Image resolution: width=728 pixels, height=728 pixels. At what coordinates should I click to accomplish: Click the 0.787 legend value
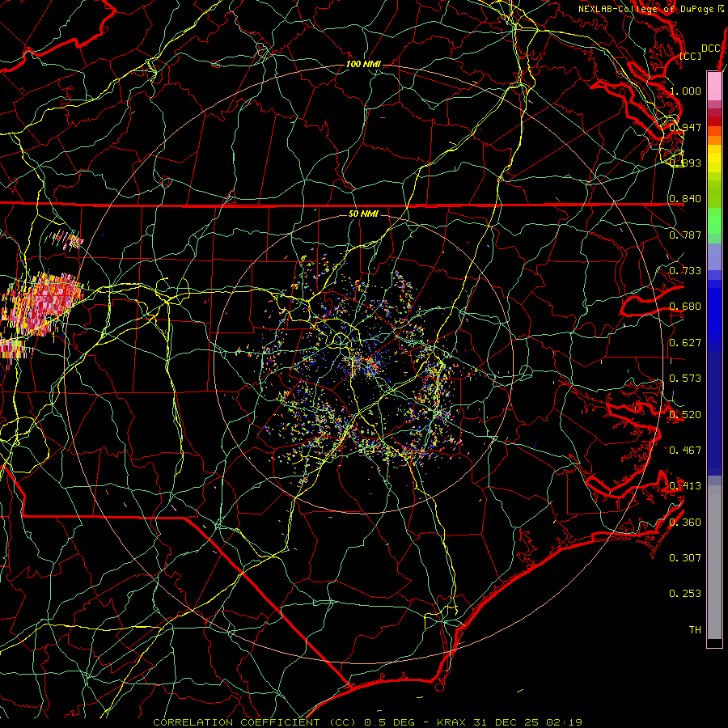pos(686,235)
